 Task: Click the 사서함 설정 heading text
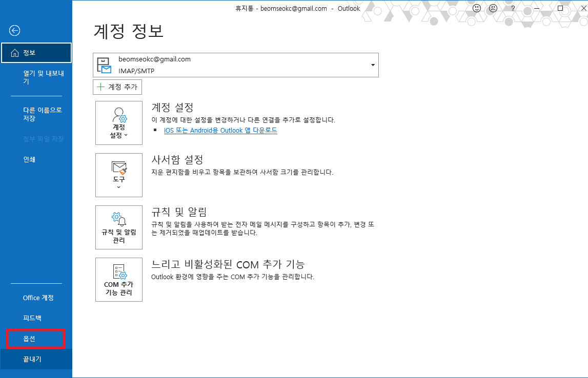coord(177,160)
